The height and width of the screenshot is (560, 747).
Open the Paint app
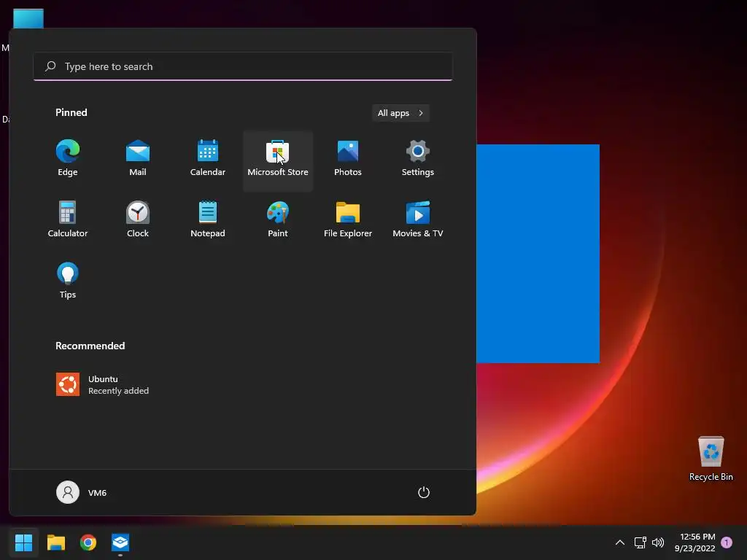[x=278, y=220]
